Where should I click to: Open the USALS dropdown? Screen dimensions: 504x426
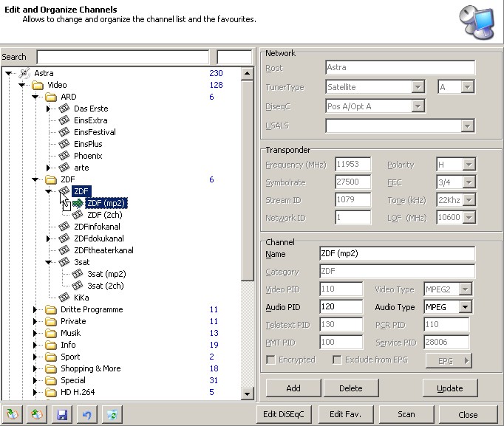(x=467, y=126)
